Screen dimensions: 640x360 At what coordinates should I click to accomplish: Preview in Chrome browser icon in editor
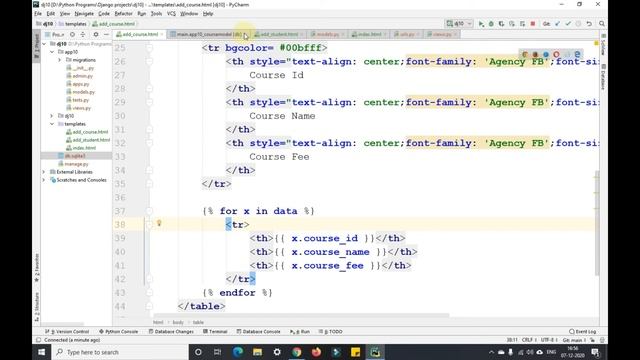tap(525, 54)
